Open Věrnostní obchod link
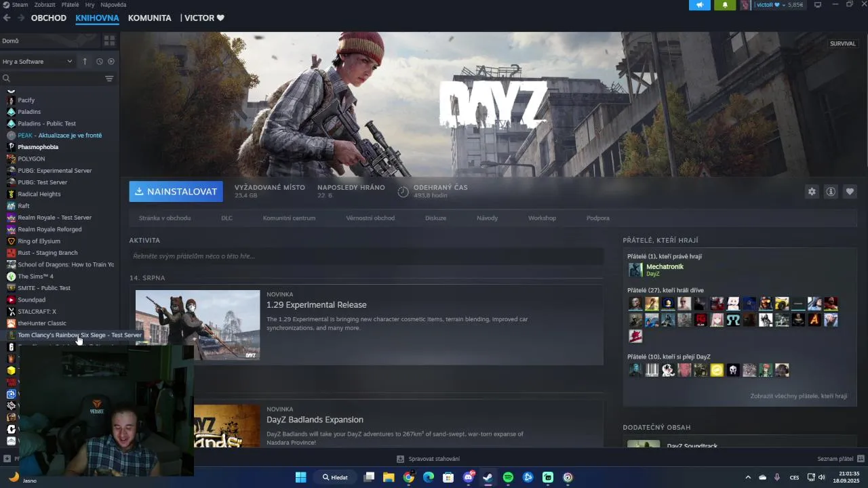Viewport: 868px width, 488px height. point(370,218)
